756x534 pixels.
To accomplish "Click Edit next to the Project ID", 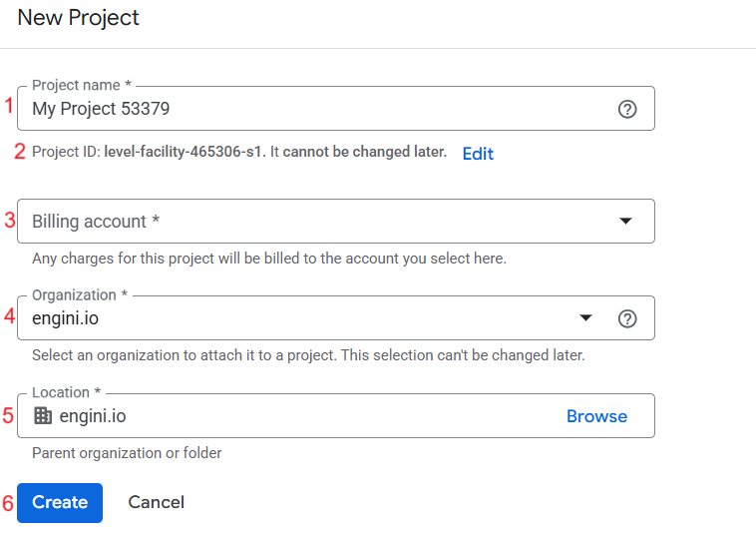I will (x=478, y=154).
